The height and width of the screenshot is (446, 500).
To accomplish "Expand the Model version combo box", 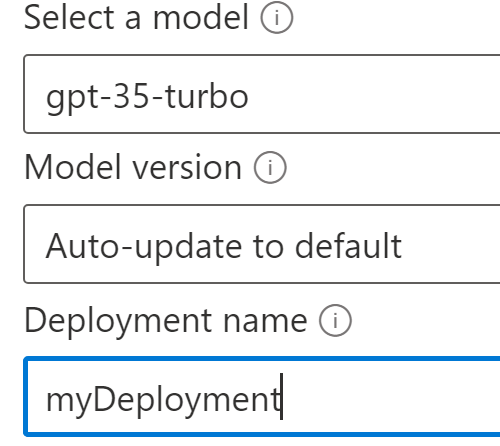I will (x=262, y=244).
